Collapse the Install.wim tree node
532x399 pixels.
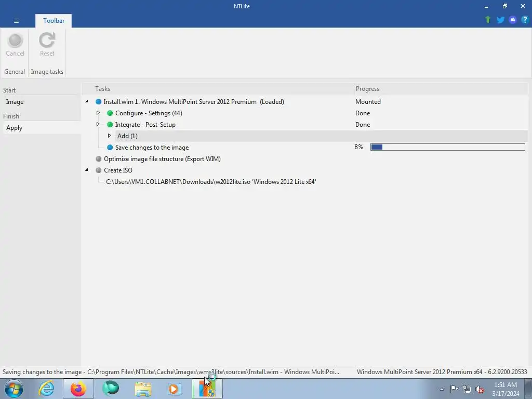pos(87,101)
